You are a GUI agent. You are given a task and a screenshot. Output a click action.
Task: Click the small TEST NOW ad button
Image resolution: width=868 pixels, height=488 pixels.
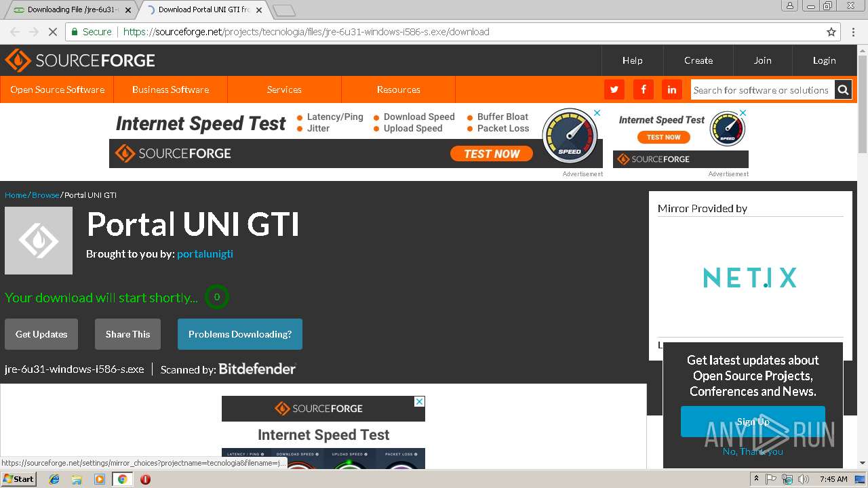click(663, 137)
